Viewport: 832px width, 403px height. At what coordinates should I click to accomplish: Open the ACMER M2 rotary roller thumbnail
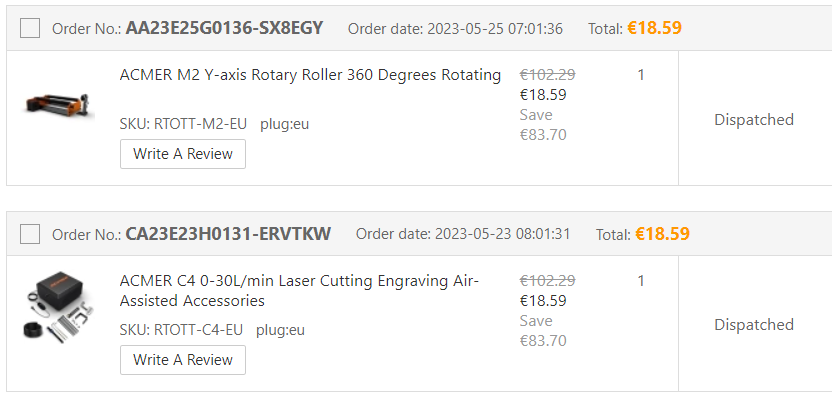point(58,104)
